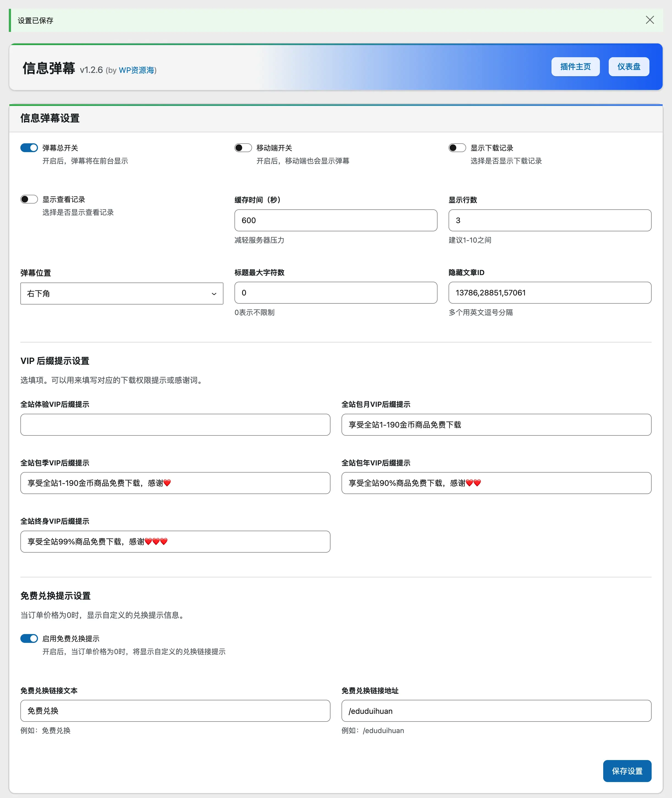Image resolution: width=672 pixels, height=798 pixels.
Task: Click the 显示下载记录 label text
Action: point(492,148)
